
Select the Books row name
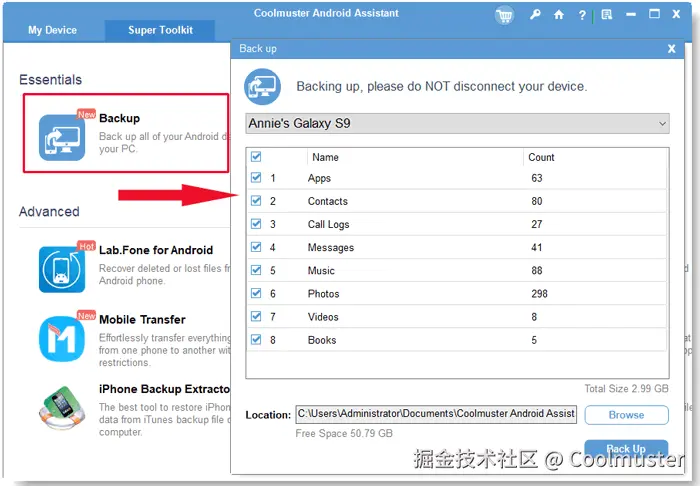(322, 341)
